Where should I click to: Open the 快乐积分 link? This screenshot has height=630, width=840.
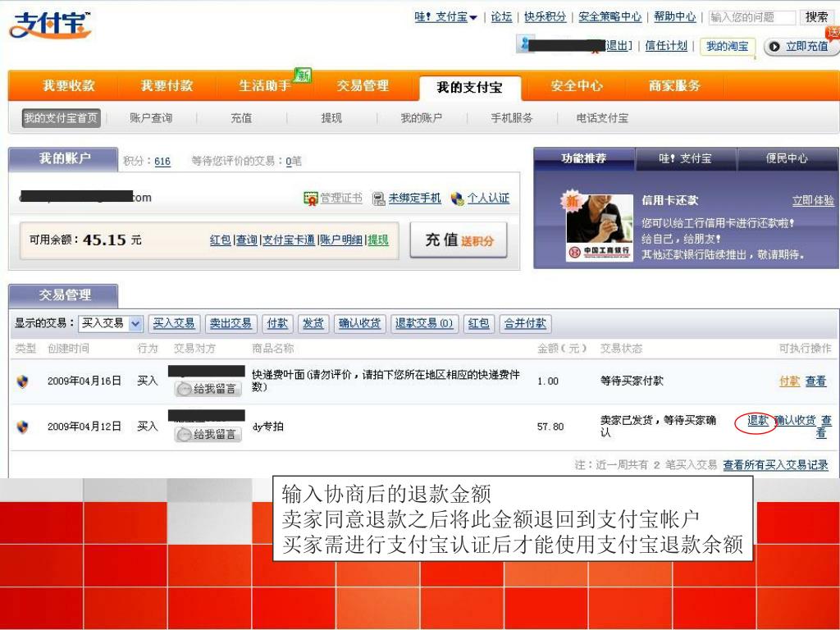coord(545,16)
